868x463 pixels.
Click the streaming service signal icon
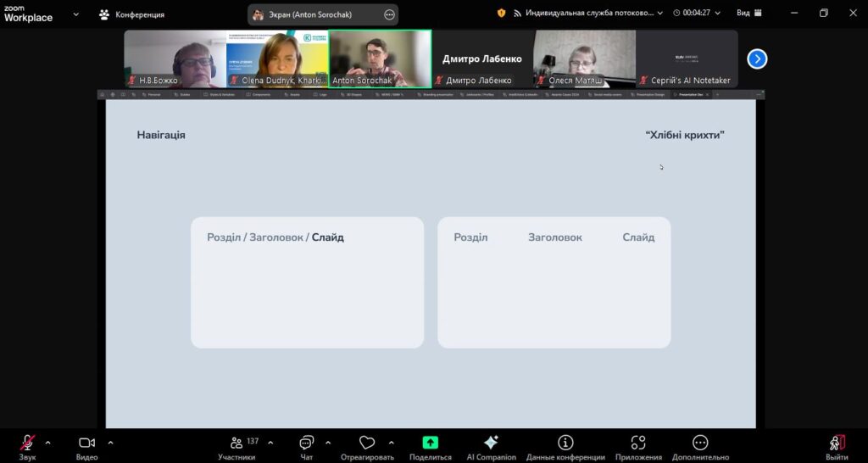(518, 13)
